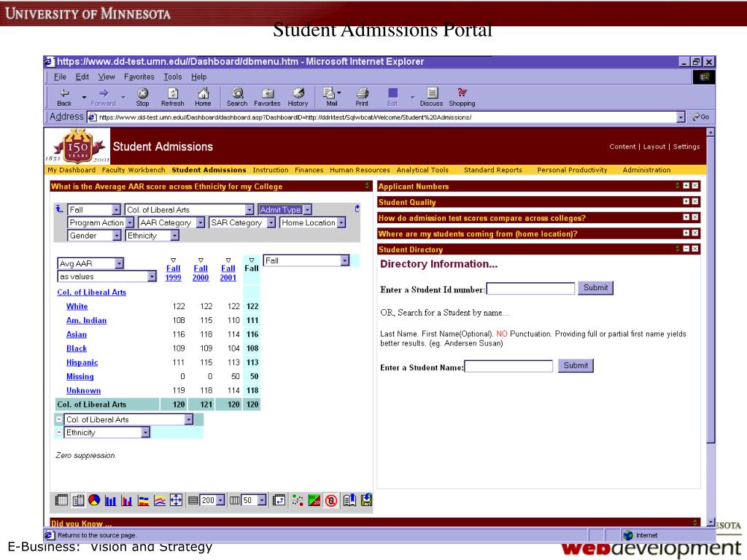The height and width of the screenshot is (560, 747).
Task: Click the scatter dots ranking icon
Action: point(298,500)
